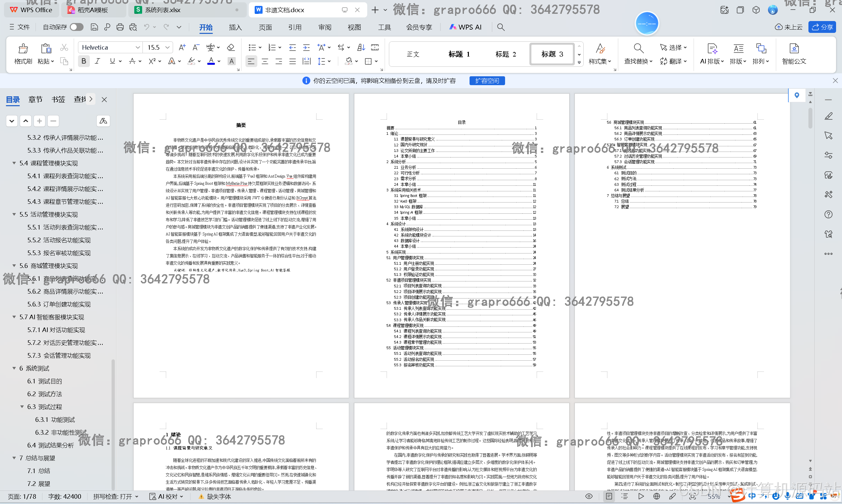Click the search magnifier in menu bar

click(500, 27)
